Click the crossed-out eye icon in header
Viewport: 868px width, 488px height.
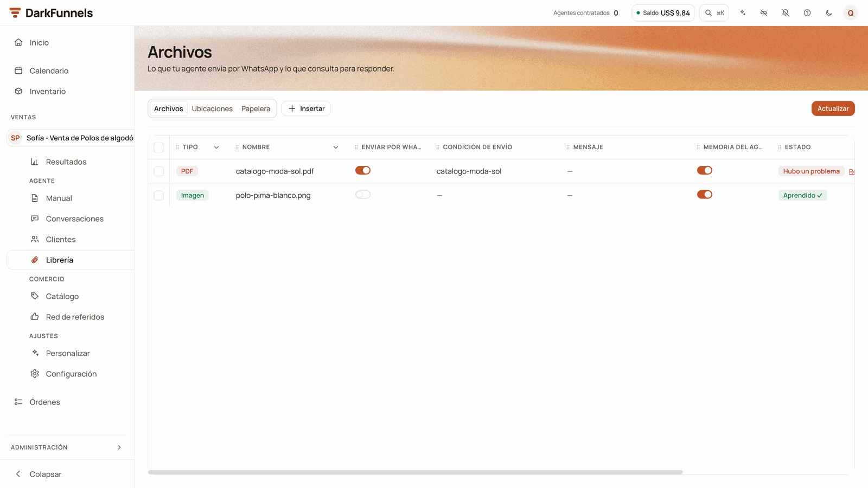tap(764, 13)
